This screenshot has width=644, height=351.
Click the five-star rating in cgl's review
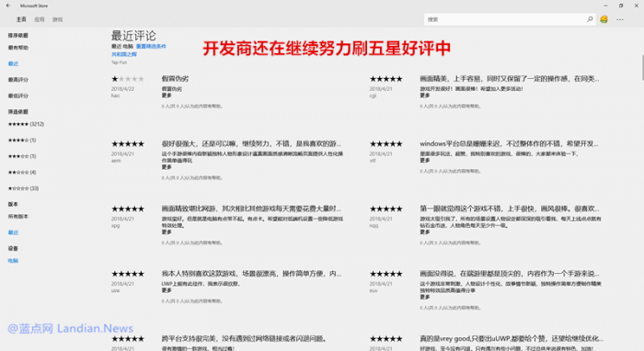pos(386,79)
